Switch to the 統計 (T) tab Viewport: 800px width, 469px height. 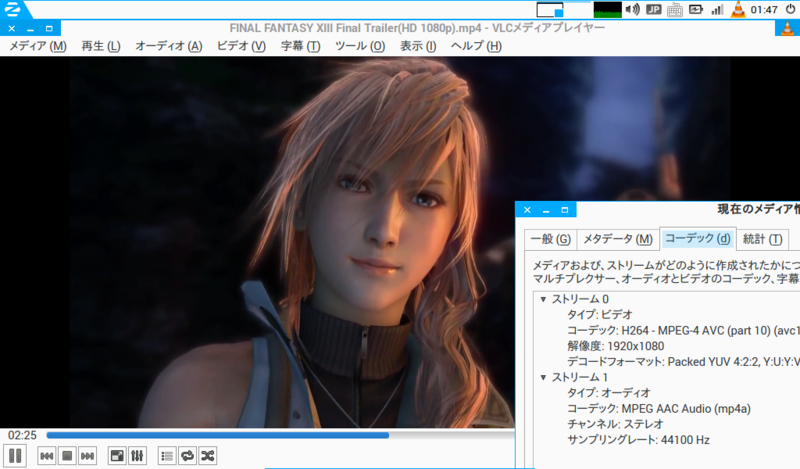coord(762,239)
